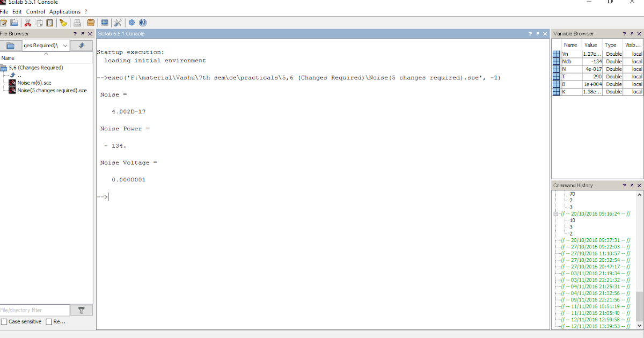The image size is (644, 338).
Task: Click the File Browser help icon
Action: point(75,34)
